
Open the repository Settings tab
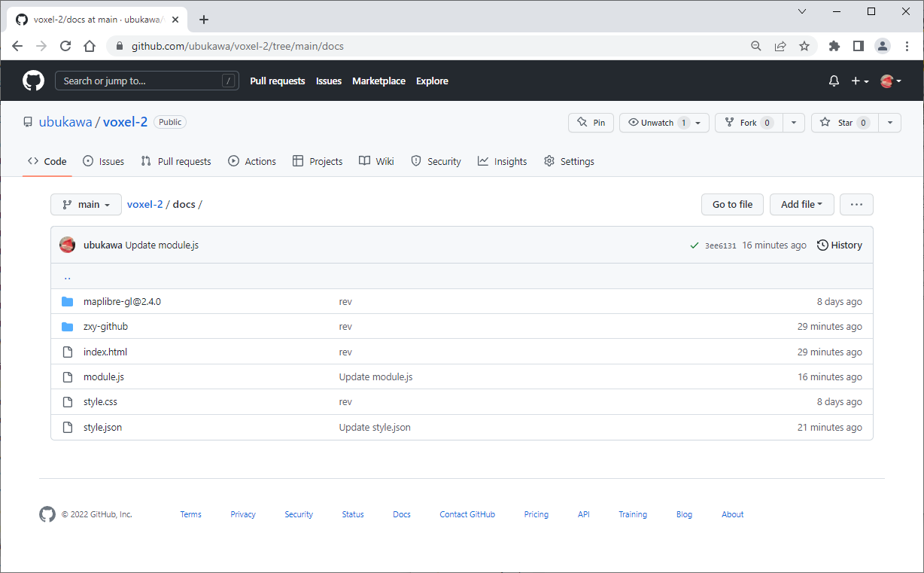coord(569,161)
